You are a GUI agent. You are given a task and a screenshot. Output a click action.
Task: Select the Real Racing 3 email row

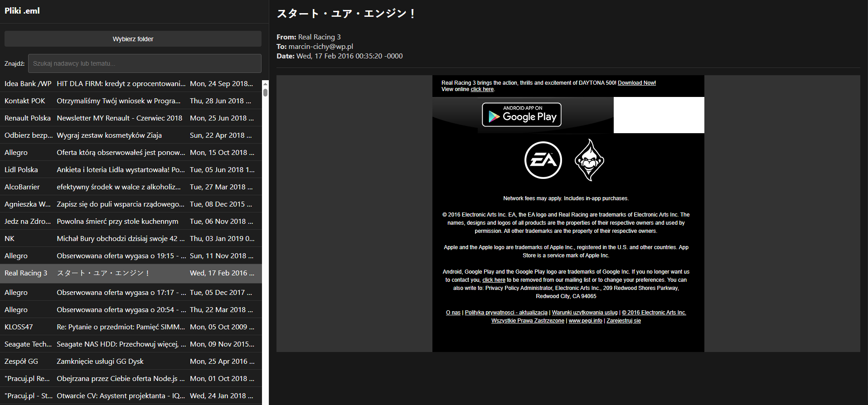click(131, 273)
